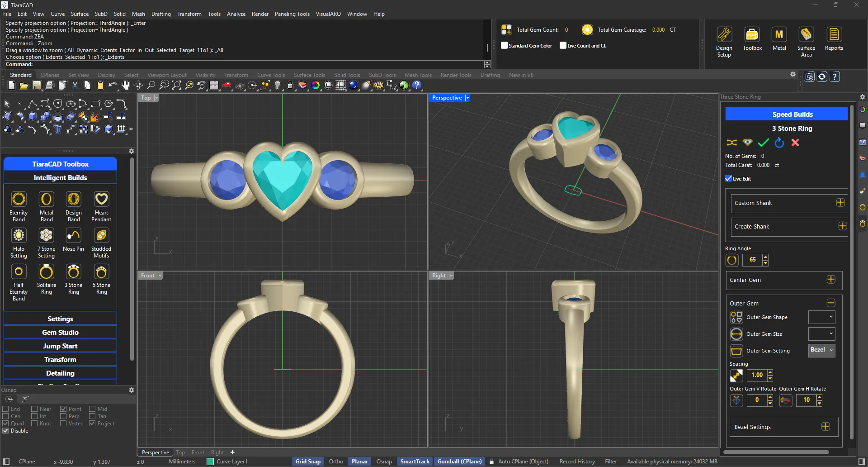Image resolution: width=868 pixels, height=467 pixels.
Task: Switch to the Front viewport tab
Action: pos(198,452)
